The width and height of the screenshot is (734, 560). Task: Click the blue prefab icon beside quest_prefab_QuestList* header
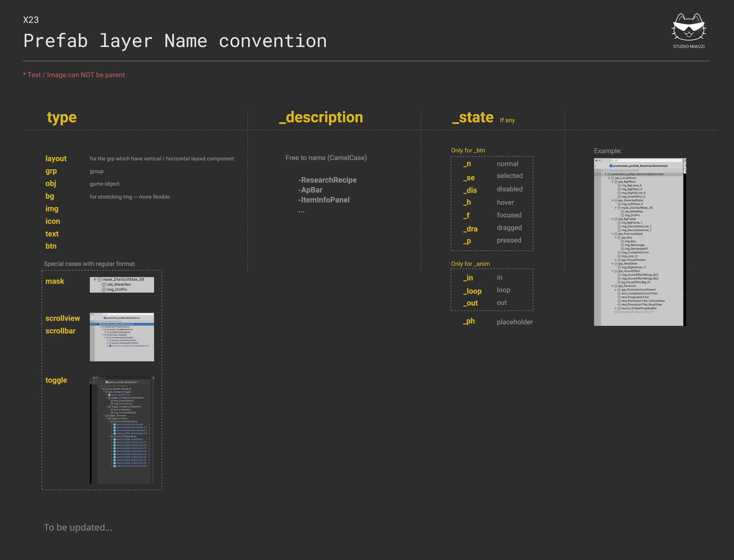coord(107,382)
